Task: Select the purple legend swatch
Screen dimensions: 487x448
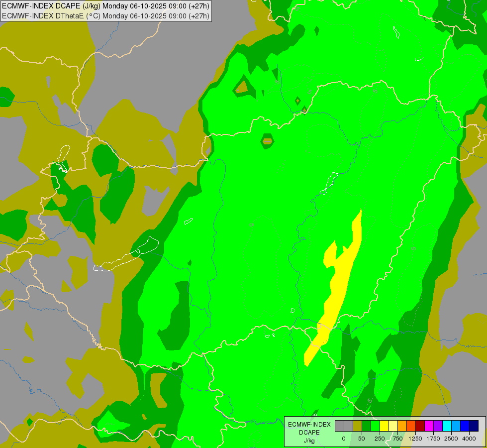Action: (x=438, y=426)
